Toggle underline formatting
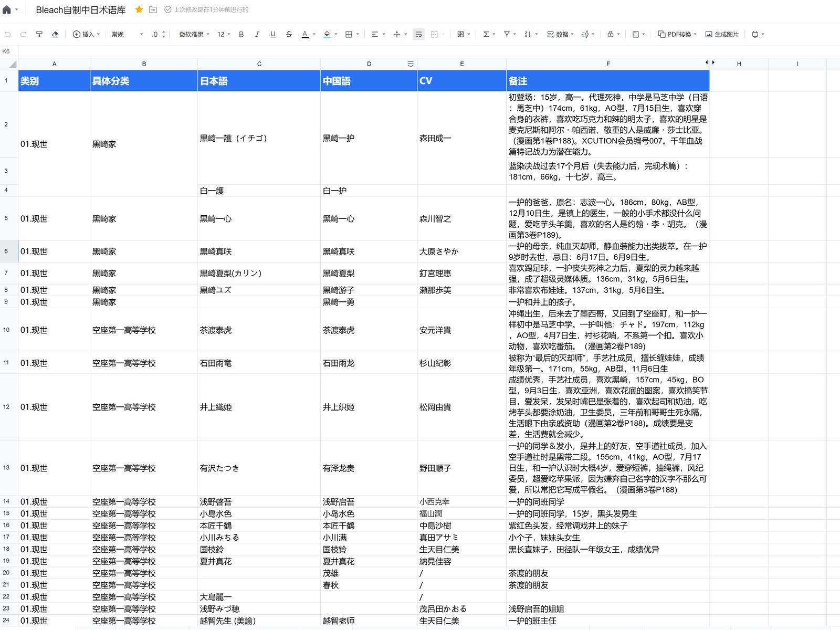The image size is (840, 630). pos(273,34)
